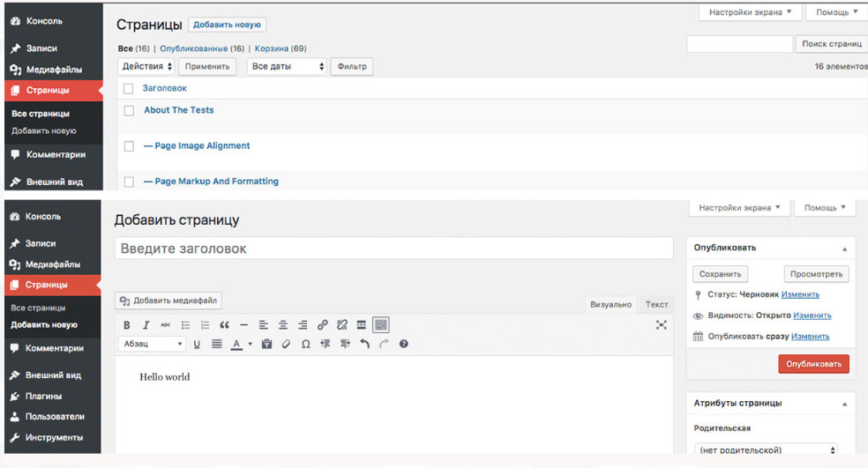Check the Page Image Alignment checkbox
Image resolution: width=868 pixels, height=468 pixels.
pos(129,146)
